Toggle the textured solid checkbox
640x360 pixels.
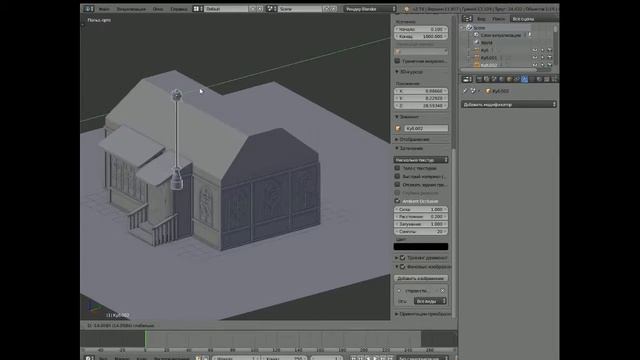click(397, 168)
